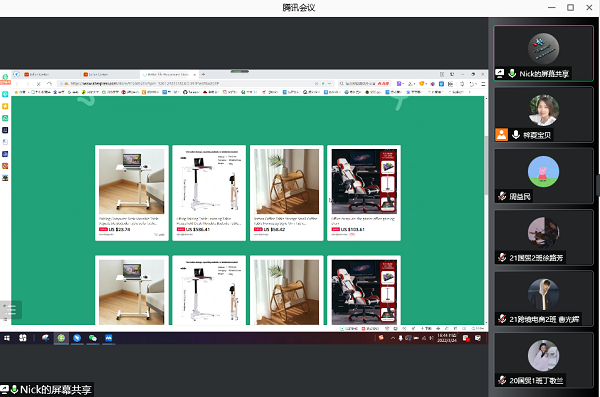The width and height of the screenshot is (600, 397).
Task: Open the browser's three-line main menu
Action: click(483, 83)
